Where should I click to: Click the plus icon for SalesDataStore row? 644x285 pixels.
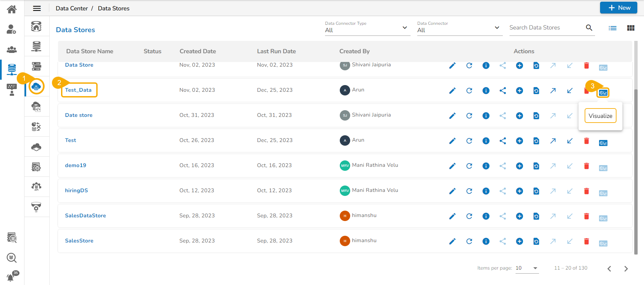click(519, 216)
